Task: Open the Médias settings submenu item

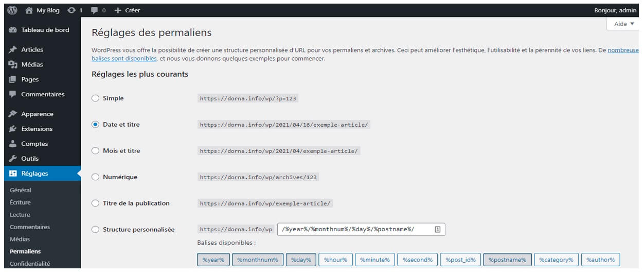Action: 20,239
